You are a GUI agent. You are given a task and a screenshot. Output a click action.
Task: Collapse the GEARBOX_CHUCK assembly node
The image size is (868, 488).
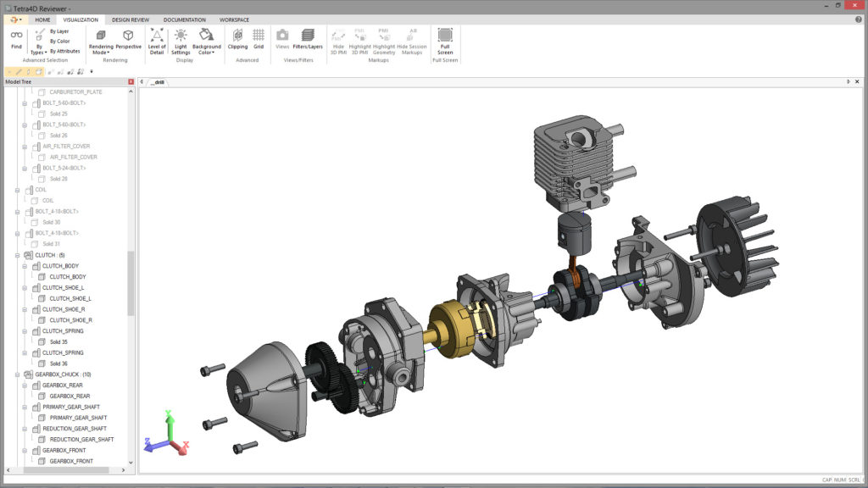[x=18, y=374]
